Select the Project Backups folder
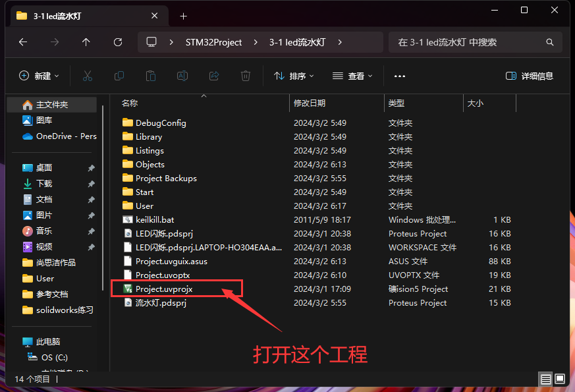The width and height of the screenshot is (575, 392). 166,179
